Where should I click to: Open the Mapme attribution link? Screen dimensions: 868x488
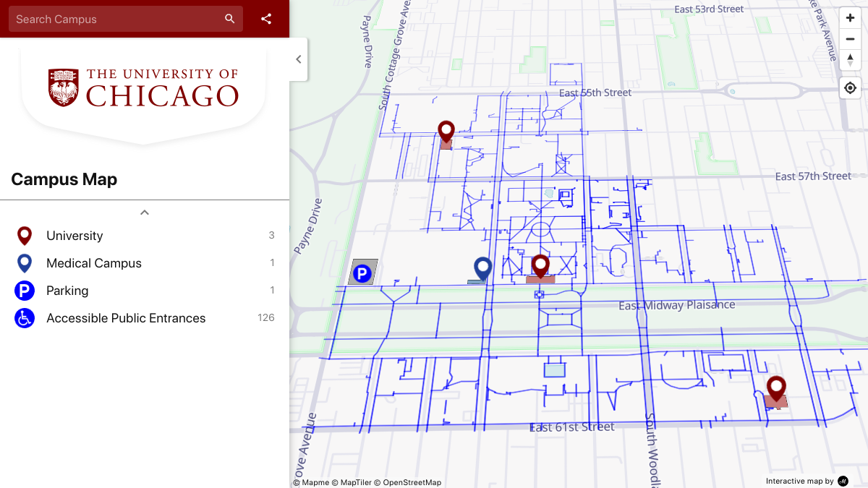click(311, 482)
